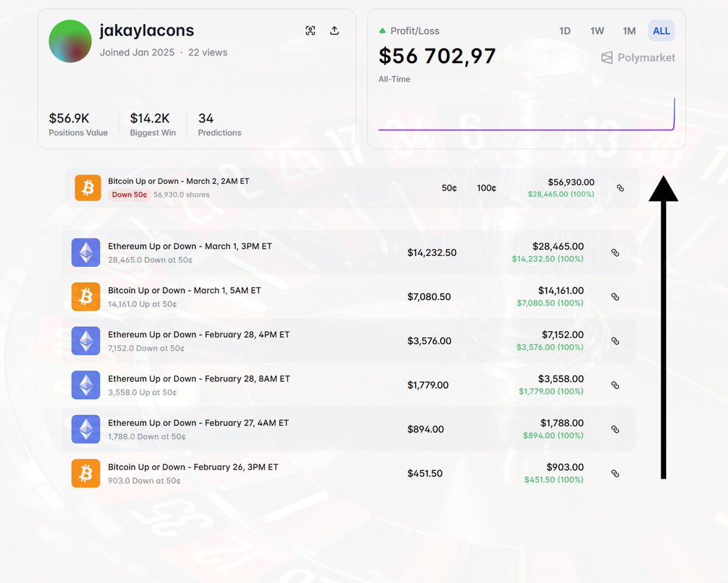The height and width of the screenshot is (583, 728).
Task: Click the purple profit/loss chart line
Action: (525, 129)
